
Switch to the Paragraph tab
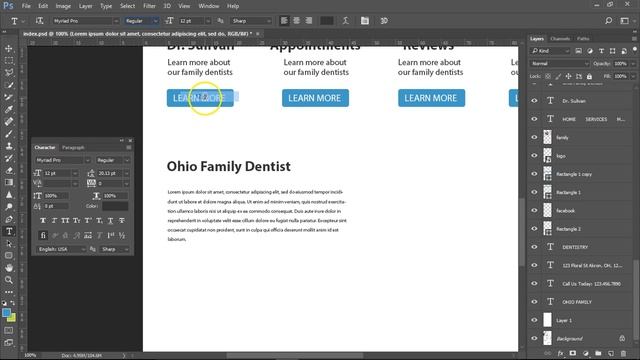73,147
